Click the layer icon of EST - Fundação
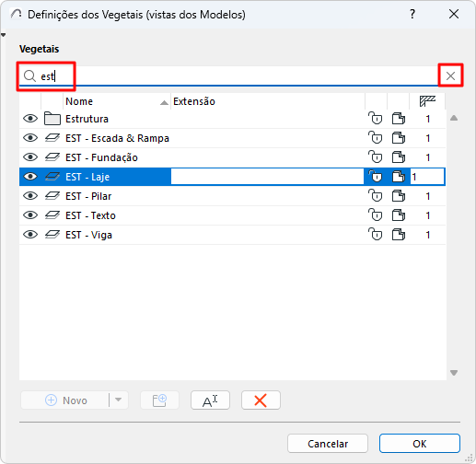 (52, 157)
